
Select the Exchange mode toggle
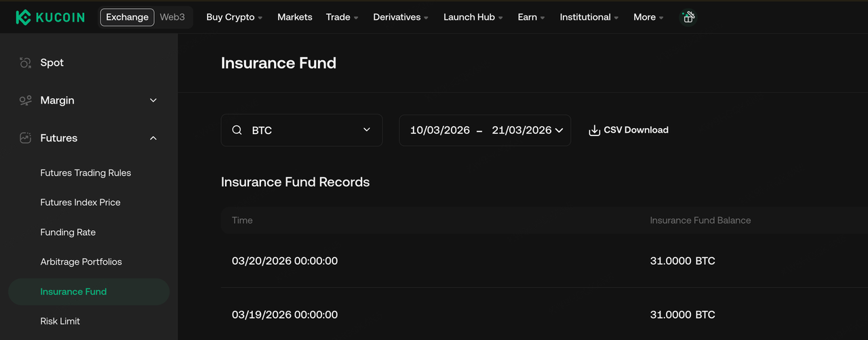(x=127, y=17)
